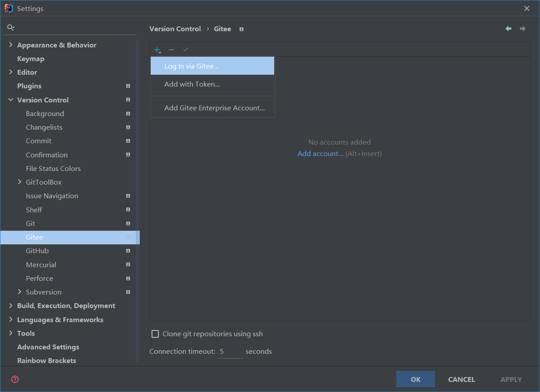
Task: Click the Version Control breadcrumb
Action: pos(175,29)
